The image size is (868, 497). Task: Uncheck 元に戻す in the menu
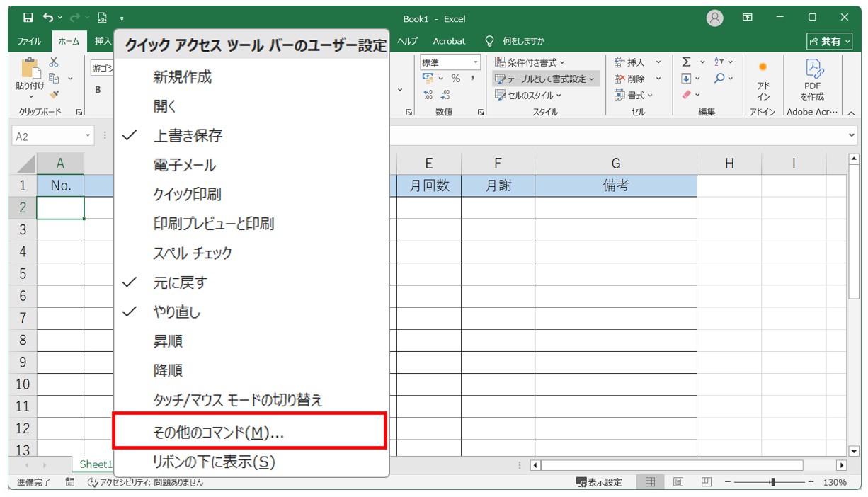[x=251, y=282]
